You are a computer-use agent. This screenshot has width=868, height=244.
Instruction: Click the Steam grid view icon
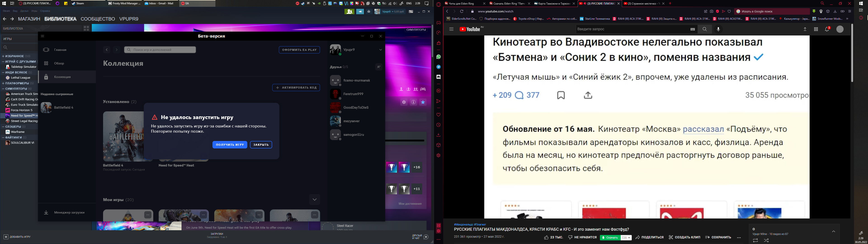[x=86, y=29]
